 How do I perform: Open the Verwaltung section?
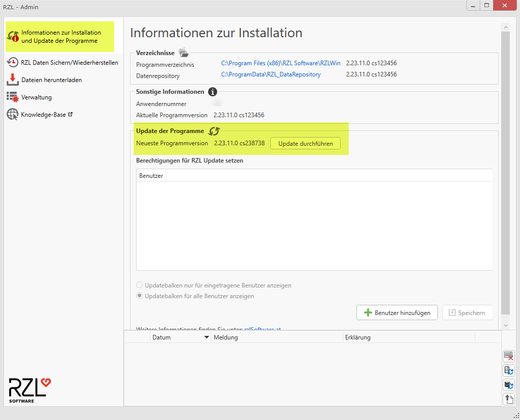pyautogui.click(x=36, y=97)
